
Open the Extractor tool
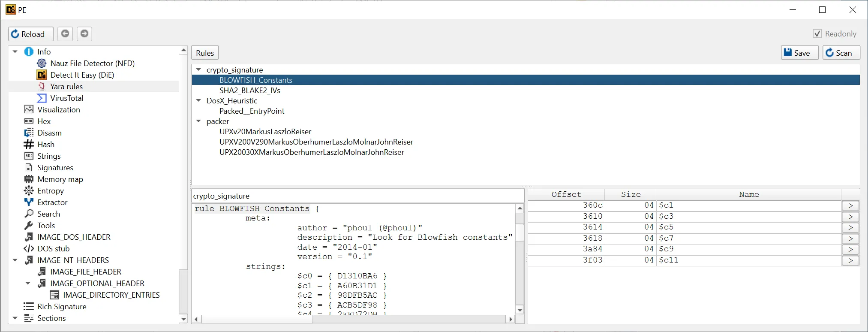(x=52, y=202)
